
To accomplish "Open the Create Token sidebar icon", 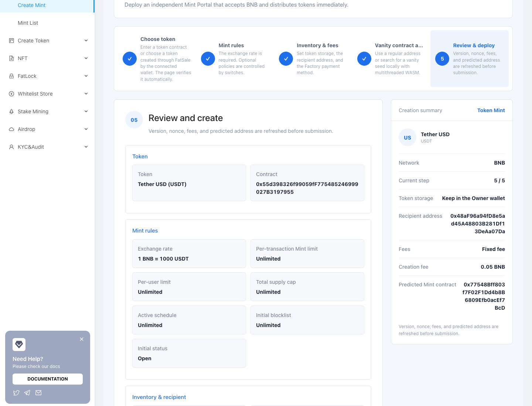I will tap(11, 41).
